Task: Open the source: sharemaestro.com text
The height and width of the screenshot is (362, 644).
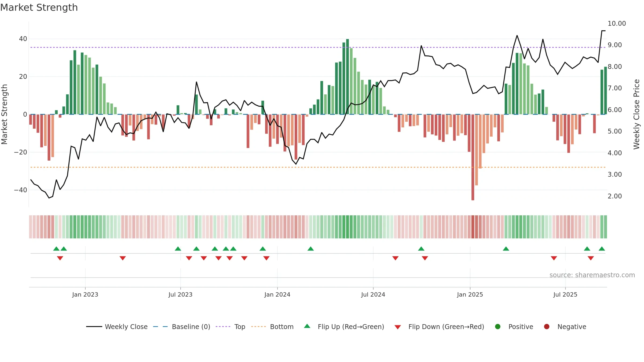Action: pyautogui.click(x=592, y=275)
